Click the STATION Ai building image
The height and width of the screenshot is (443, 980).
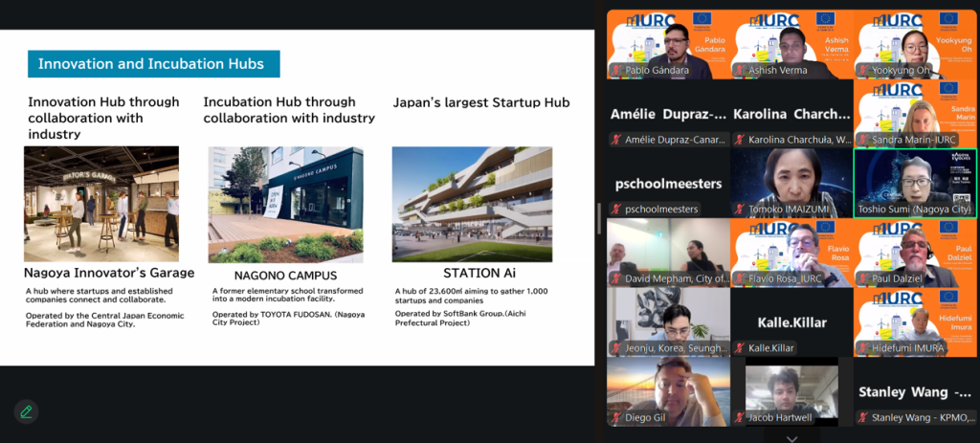[471, 204]
